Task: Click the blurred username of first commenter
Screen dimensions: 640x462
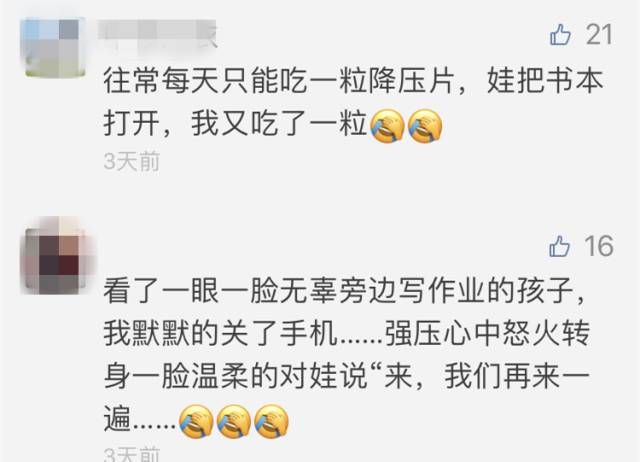Action: click(x=157, y=35)
